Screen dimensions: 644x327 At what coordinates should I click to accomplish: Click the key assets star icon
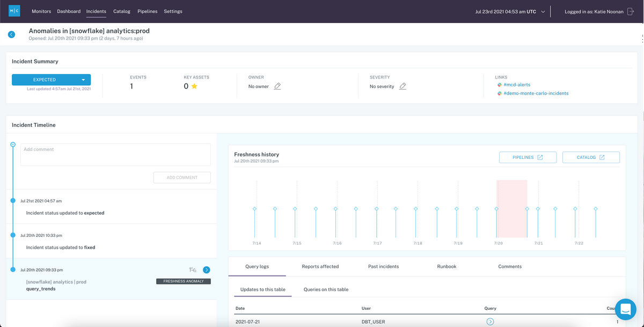point(194,86)
